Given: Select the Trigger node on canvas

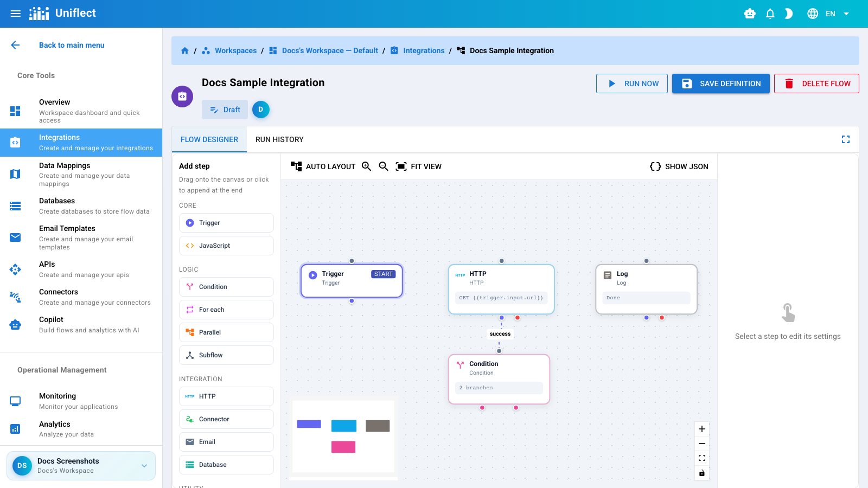Looking at the screenshot, I should point(352,281).
